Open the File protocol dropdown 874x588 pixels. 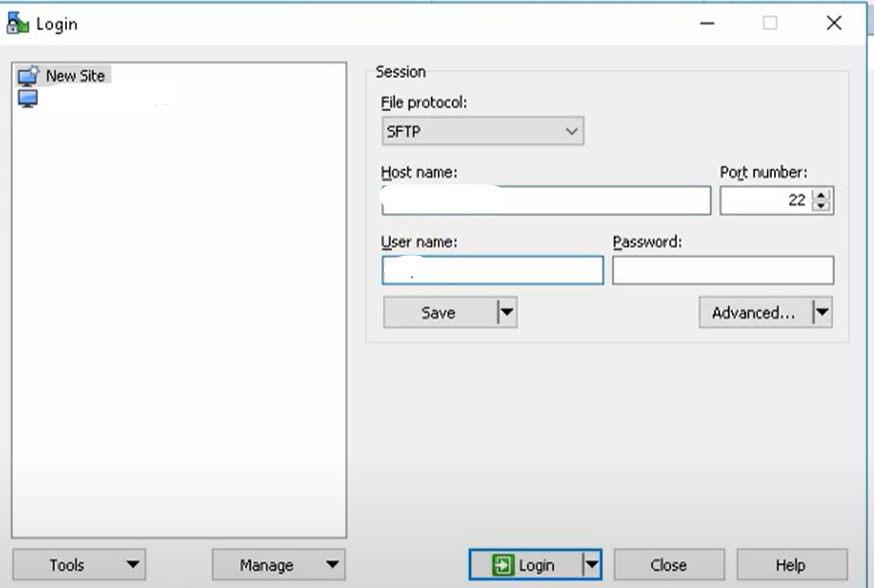click(x=572, y=131)
